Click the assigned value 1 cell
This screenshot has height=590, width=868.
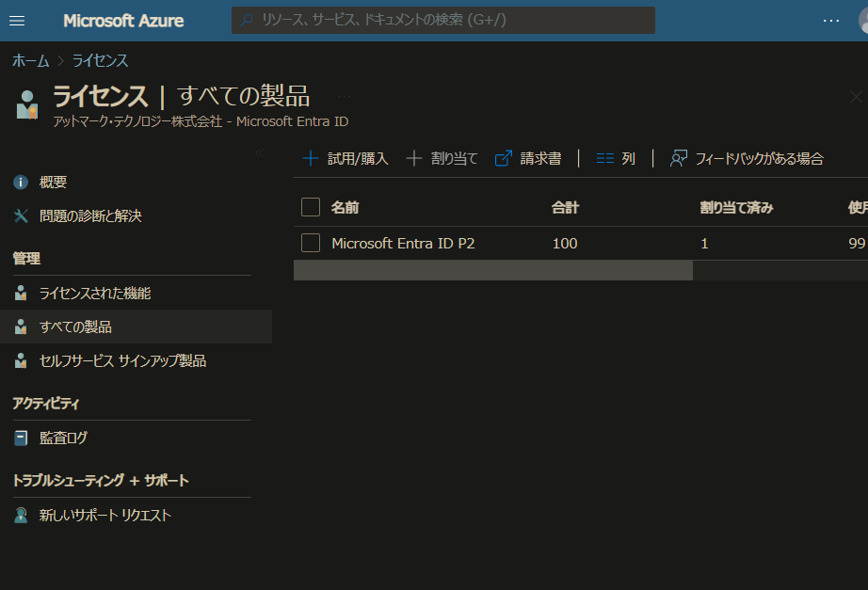click(704, 244)
